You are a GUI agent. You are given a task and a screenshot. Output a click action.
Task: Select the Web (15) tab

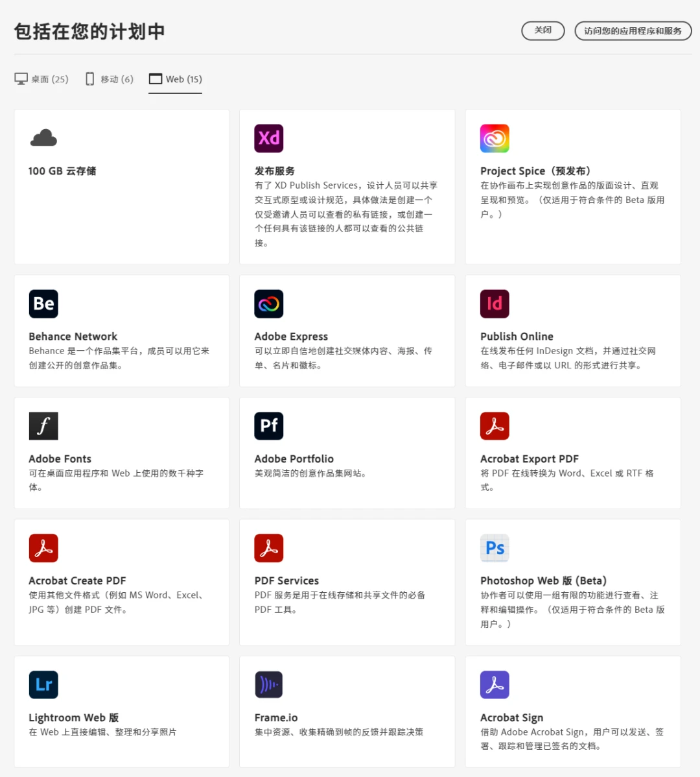175,79
